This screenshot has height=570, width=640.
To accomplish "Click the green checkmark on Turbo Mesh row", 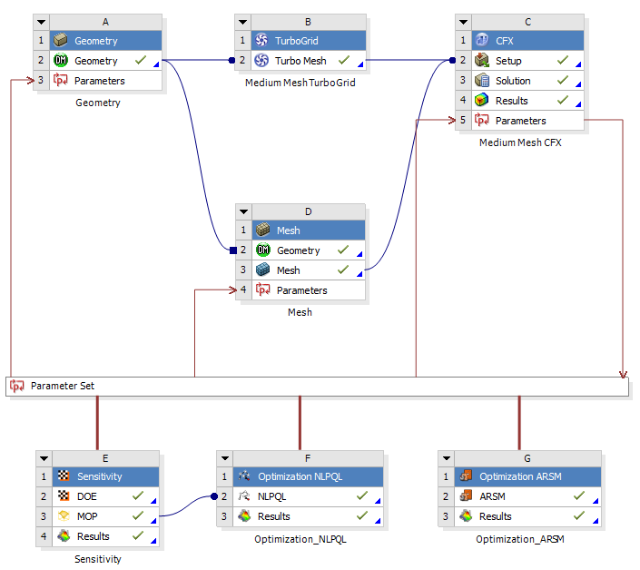I will pyautogui.click(x=343, y=61).
